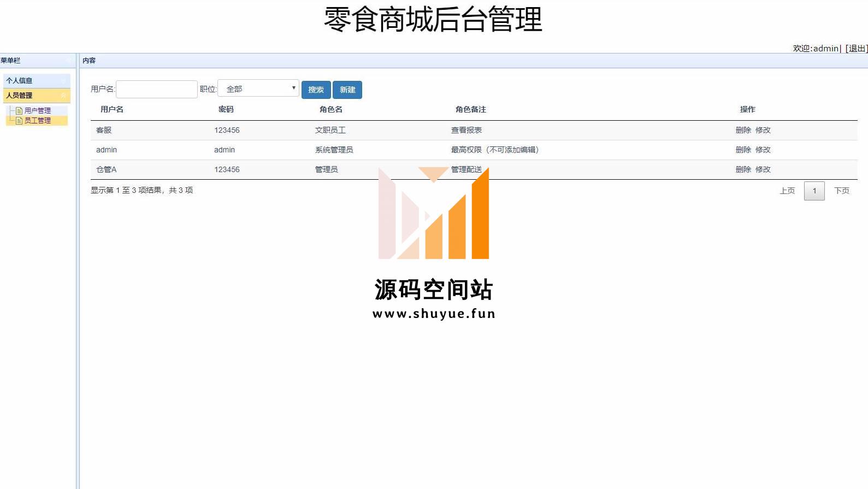Log out via the 退出 link

(x=857, y=48)
